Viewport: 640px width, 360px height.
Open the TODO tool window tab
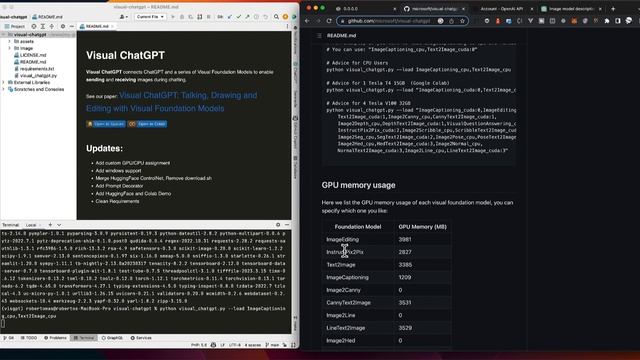click(29, 338)
